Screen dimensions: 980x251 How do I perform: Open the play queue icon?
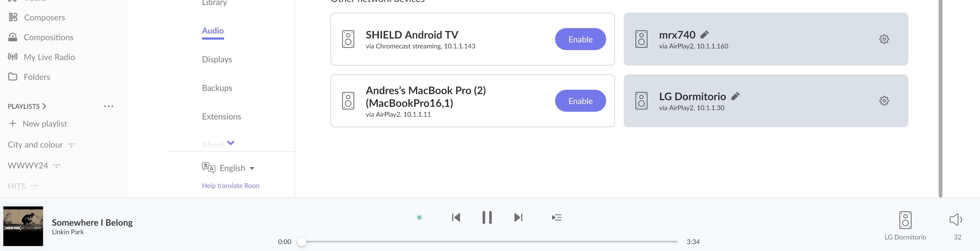click(556, 218)
